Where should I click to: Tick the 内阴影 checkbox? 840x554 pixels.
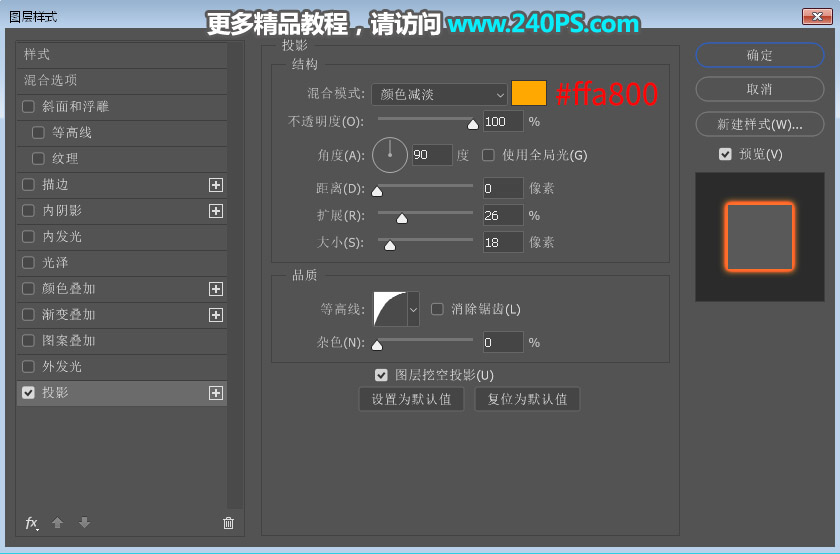tap(28, 211)
